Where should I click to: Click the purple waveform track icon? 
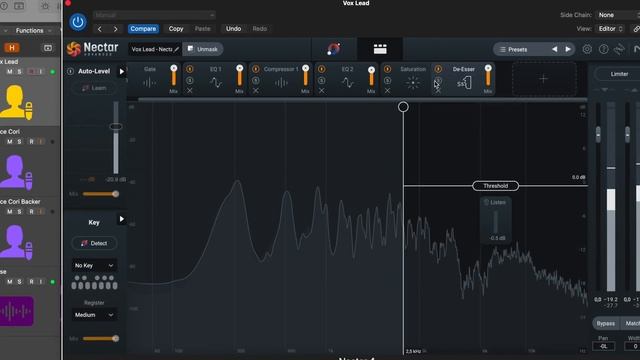coord(16,311)
